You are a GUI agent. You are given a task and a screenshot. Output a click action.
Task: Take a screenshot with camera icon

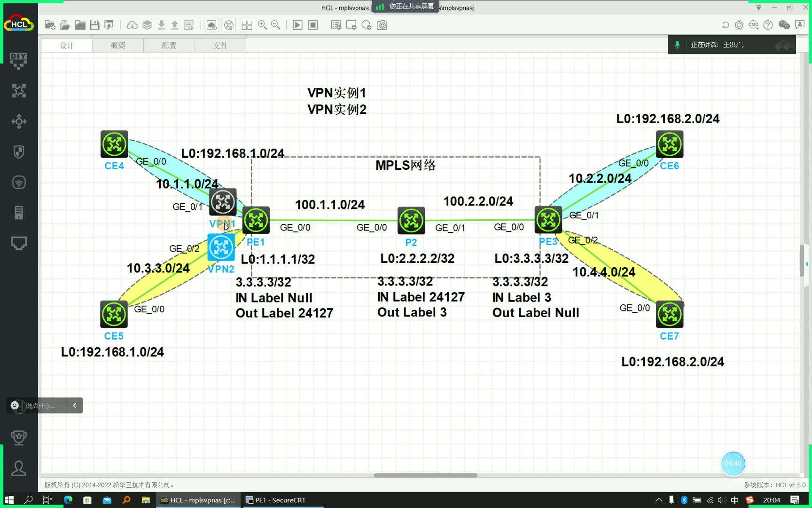point(382,25)
